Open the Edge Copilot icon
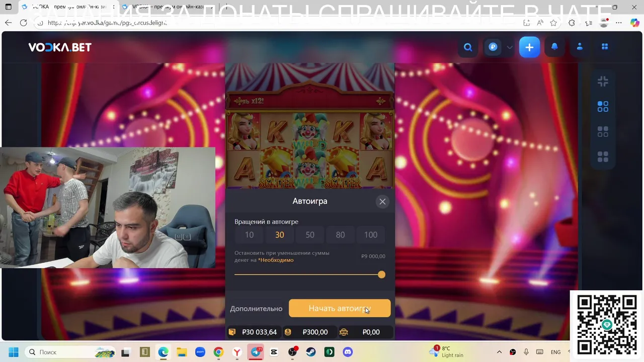Viewport: 644px width, 362px height. click(x=635, y=23)
